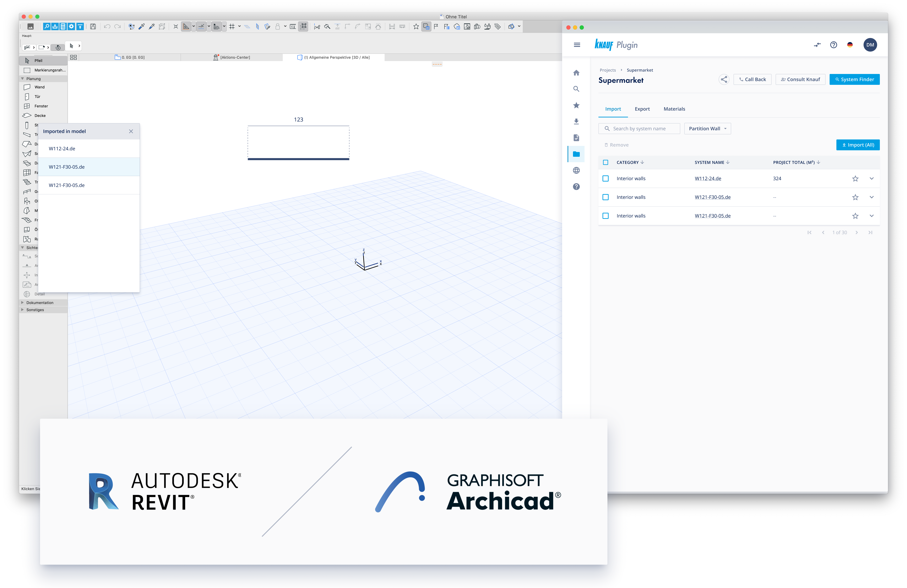Viewport: 907px width, 588px height.
Task: Click the Search by system name field
Action: pos(639,129)
